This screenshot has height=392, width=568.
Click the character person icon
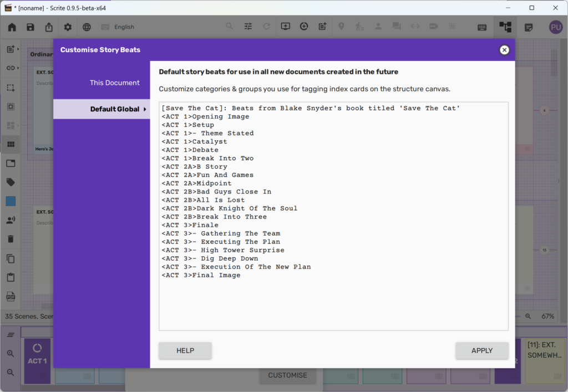[x=378, y=27]
